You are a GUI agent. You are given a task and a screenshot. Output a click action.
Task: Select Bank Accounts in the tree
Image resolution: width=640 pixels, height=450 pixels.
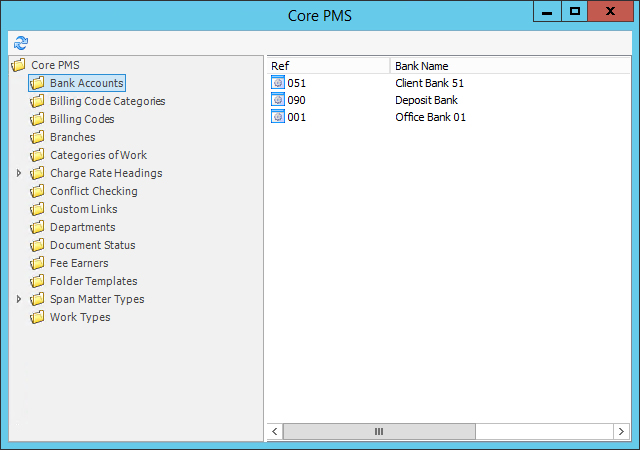tap(86, 83)
